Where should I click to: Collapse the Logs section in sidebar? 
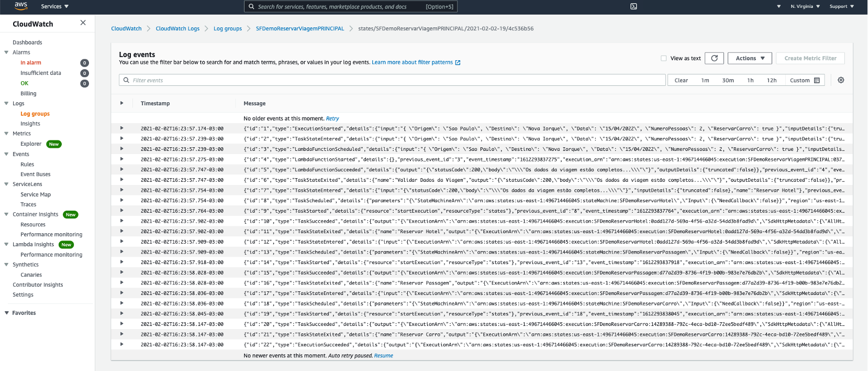6,103
